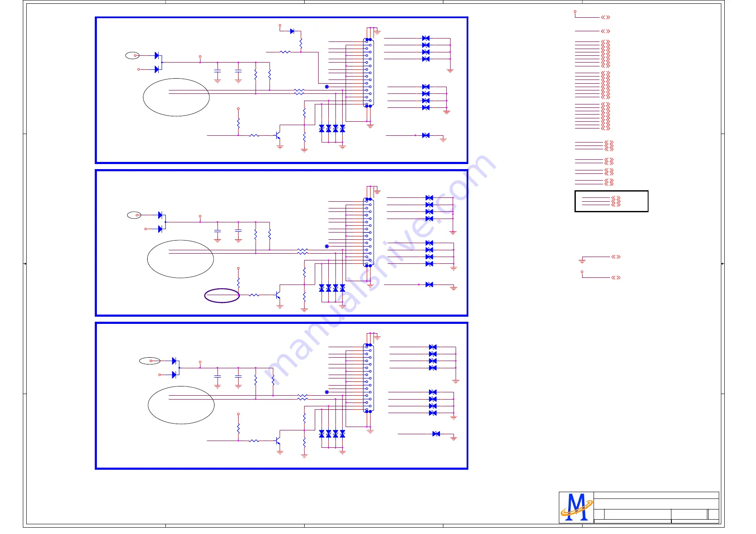
Task: Select the transistor in the middle circuit block
Action: 278,295
